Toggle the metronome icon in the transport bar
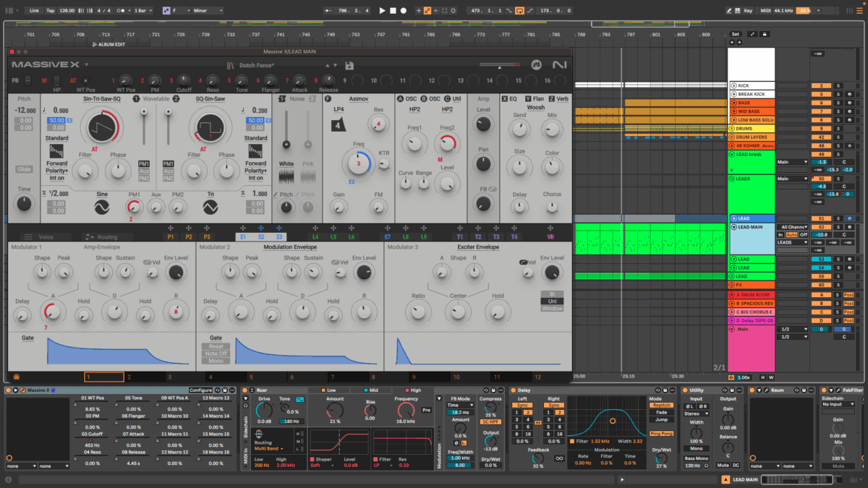This screenshot has width=868, height=488. pyautogui.click(x=120, y=9)
